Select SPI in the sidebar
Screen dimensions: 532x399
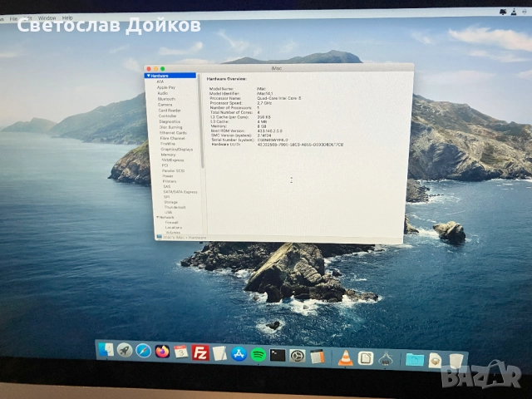166,197
